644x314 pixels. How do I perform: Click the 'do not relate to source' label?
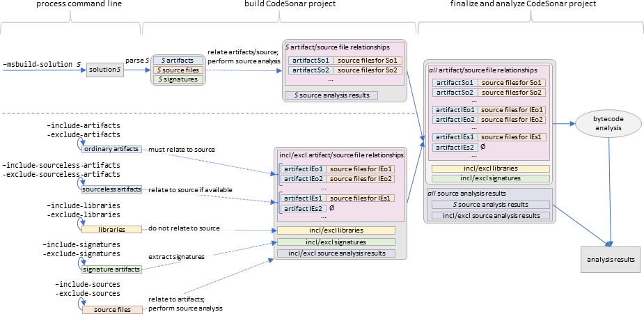[184, 228]
